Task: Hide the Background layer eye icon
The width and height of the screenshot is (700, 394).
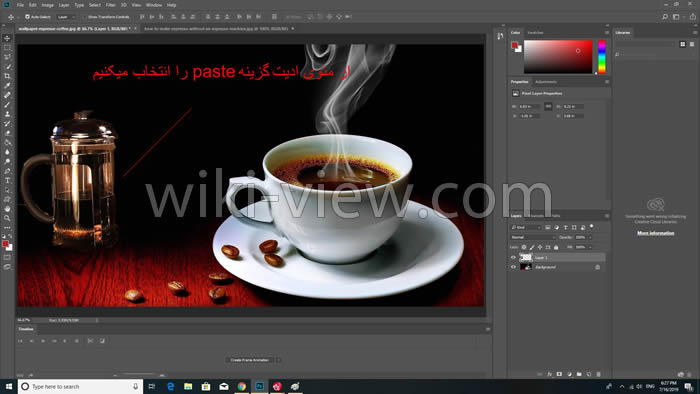Action: click(x=513, y=267)
